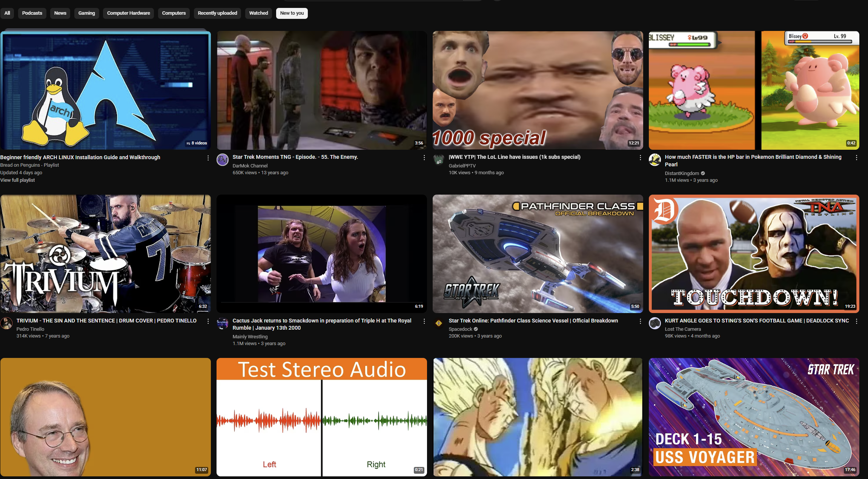Play Pathfinder Class starship thumbnail
868x479 pixels.
538,254
